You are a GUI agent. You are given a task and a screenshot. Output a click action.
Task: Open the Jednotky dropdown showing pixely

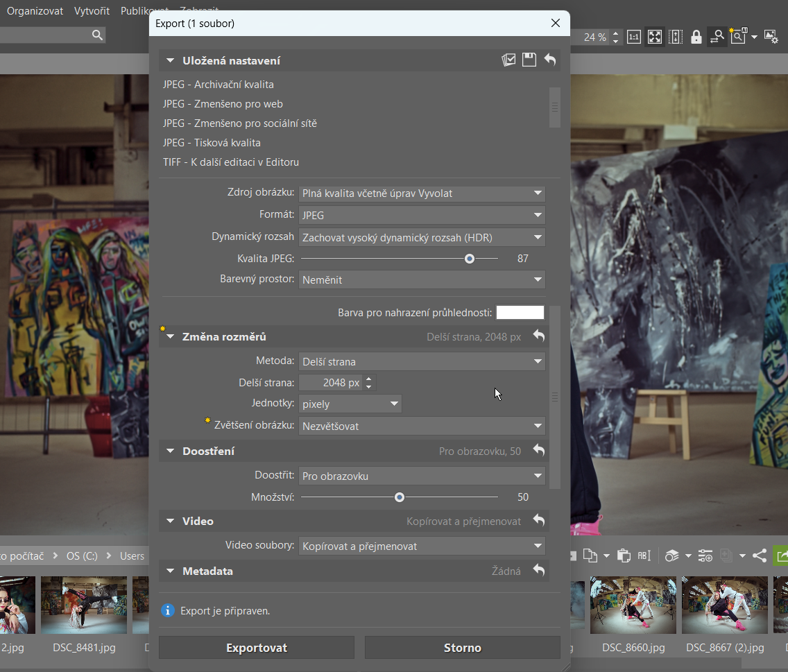pos(350,404)
